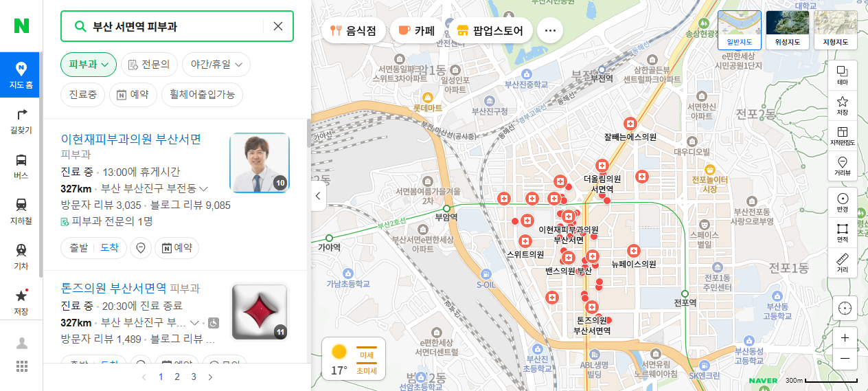Choose the 면적 area measurement tool

coord(843,234)
